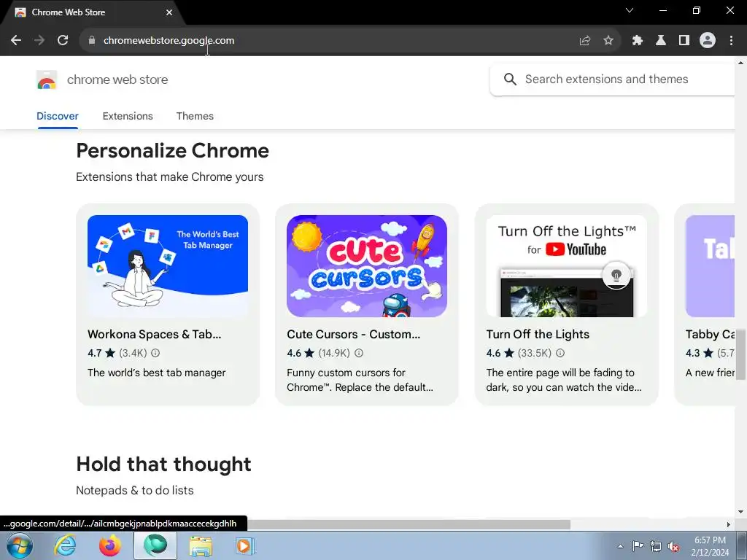Click the forward navigation arrow
The width and height of the screenshot is (747, 560).
[39, 41]
